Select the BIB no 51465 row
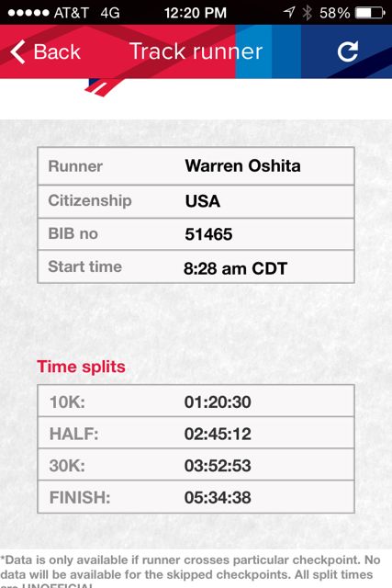Viewport: 392px width, 588px height. (196, 234)
